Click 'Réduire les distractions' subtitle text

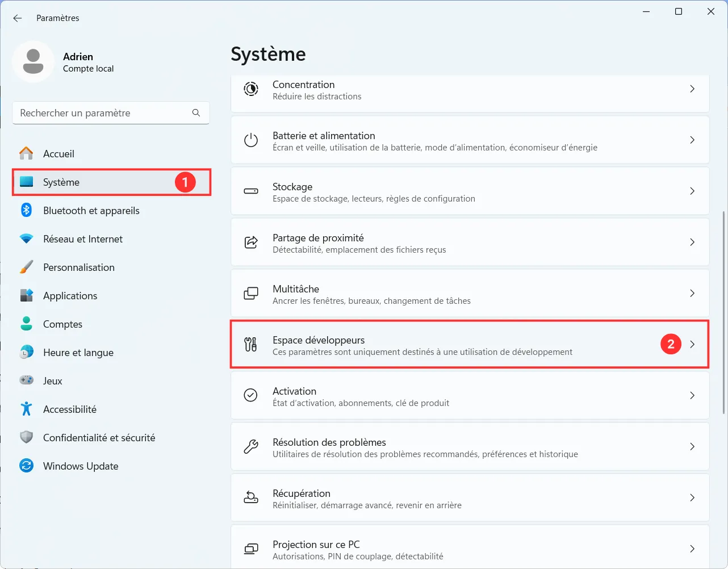(x=317, y=97)
